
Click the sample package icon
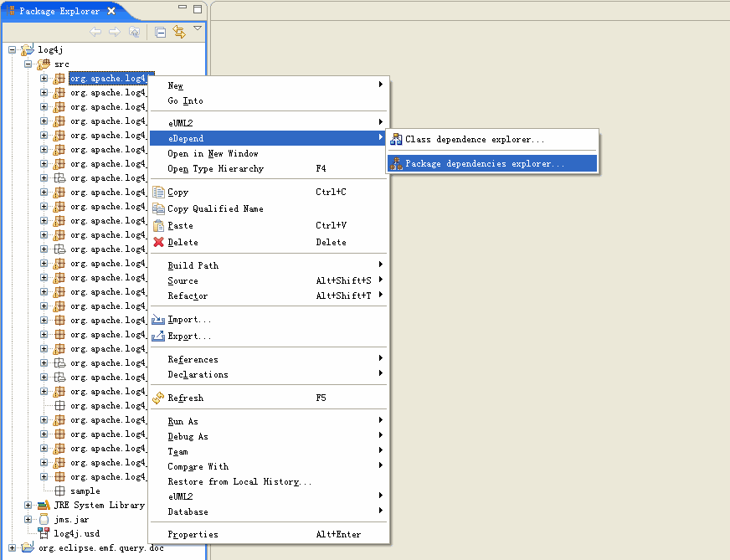(x=59, y=491)
